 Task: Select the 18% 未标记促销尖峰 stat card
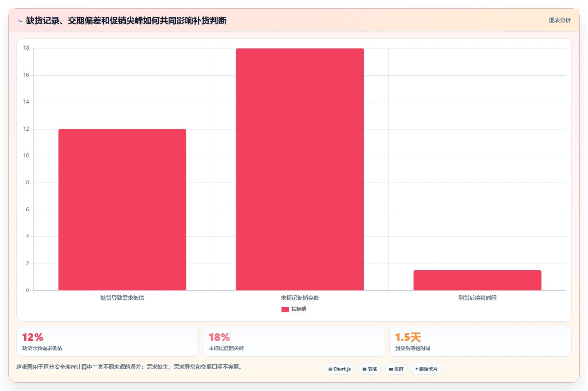click(x=294, y=341)
